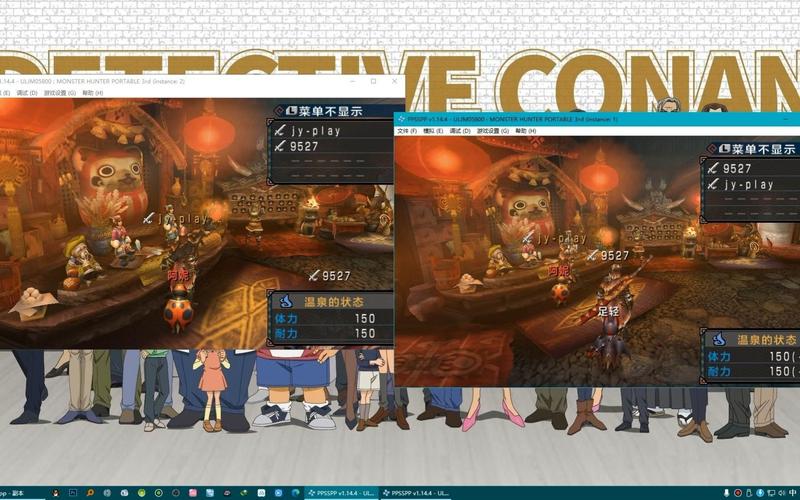Close the Instance 2 PPSSPP window
The width and height of the screenshot is (800, 500).
394,81
